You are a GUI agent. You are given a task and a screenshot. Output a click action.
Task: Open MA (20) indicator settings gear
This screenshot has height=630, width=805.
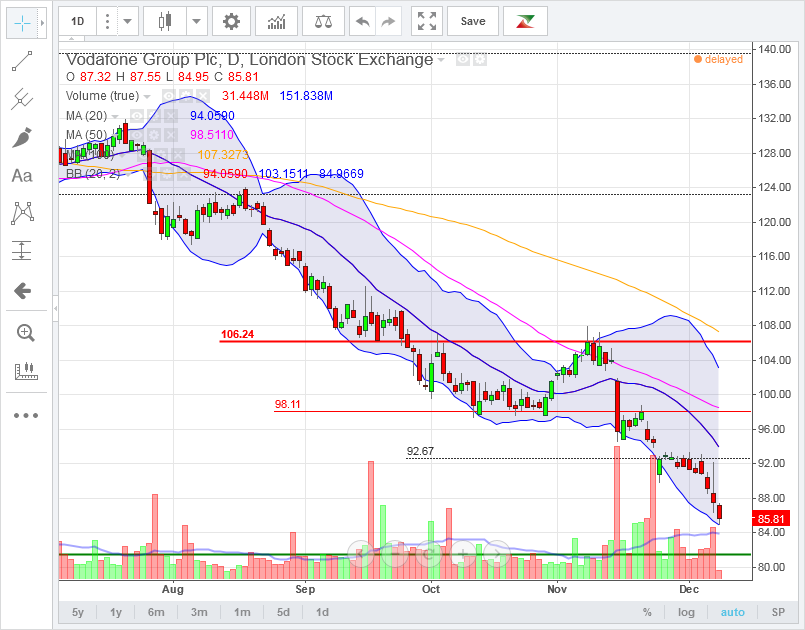point(154,116)
